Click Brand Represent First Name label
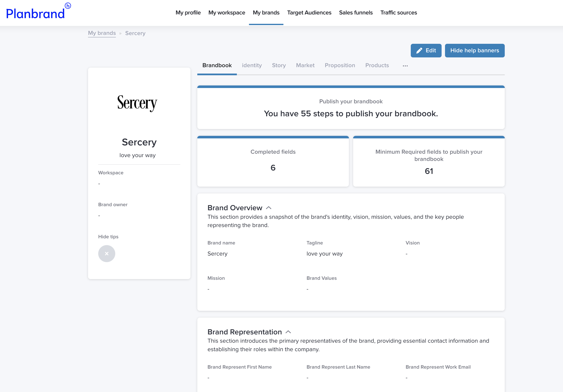 (240, 367)
